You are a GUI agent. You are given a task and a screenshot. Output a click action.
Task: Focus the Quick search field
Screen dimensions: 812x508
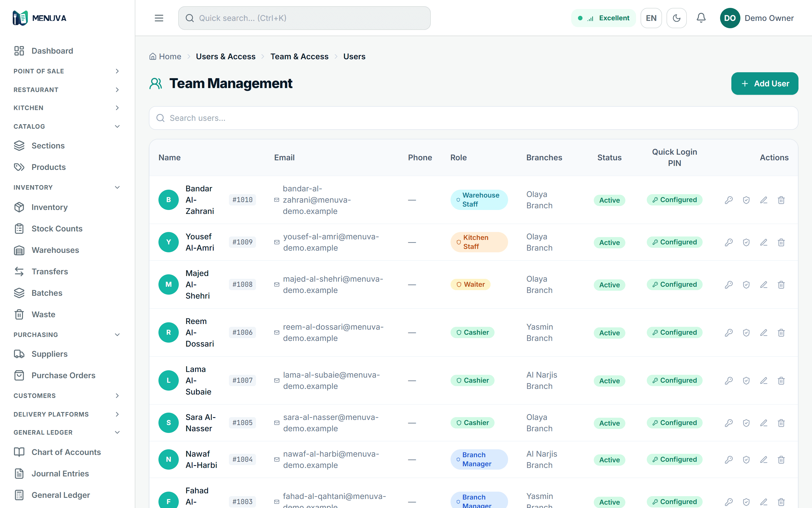304,18
